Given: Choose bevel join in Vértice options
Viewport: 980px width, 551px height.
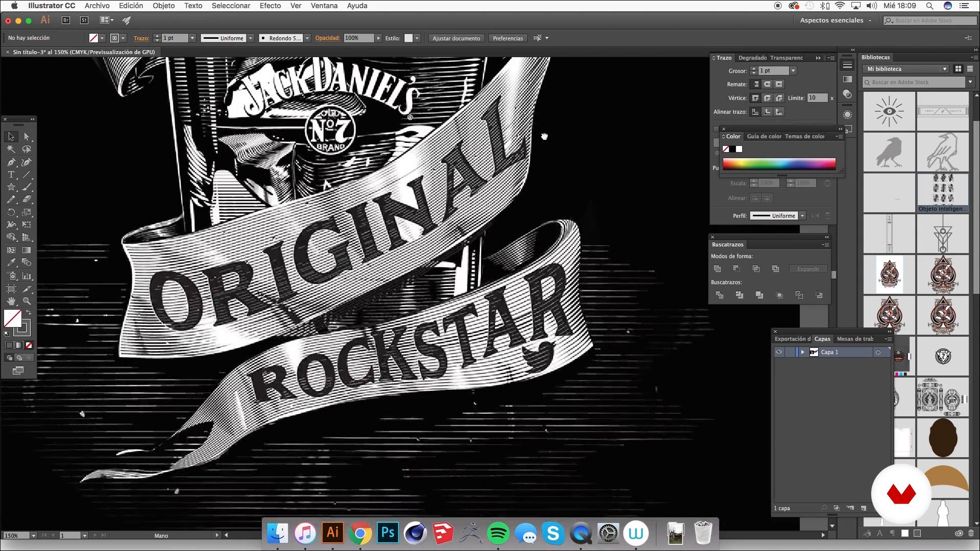Looking at the screenshot, I should coord(779,98).
